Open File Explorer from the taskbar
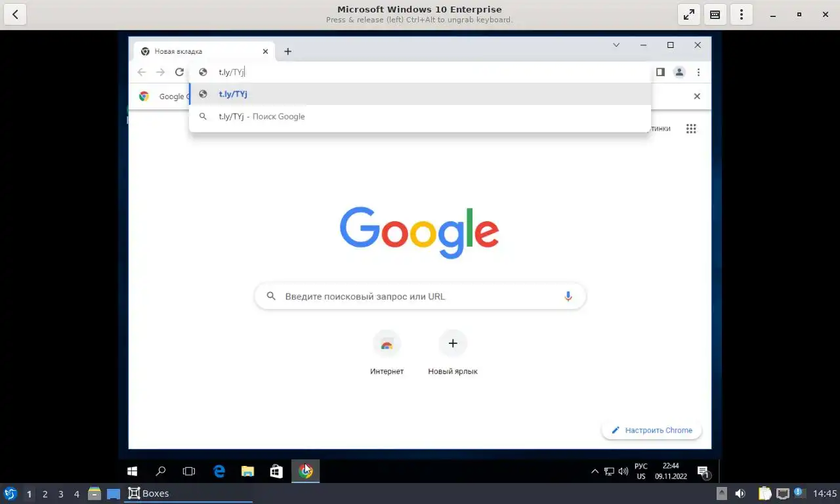The image size is (840, 504). (247, 471)
